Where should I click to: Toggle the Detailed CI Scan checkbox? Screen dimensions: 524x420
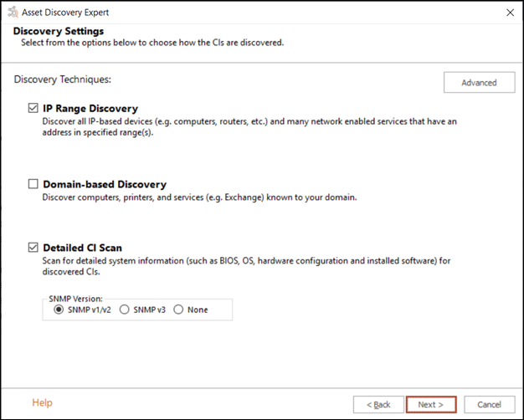33,248
